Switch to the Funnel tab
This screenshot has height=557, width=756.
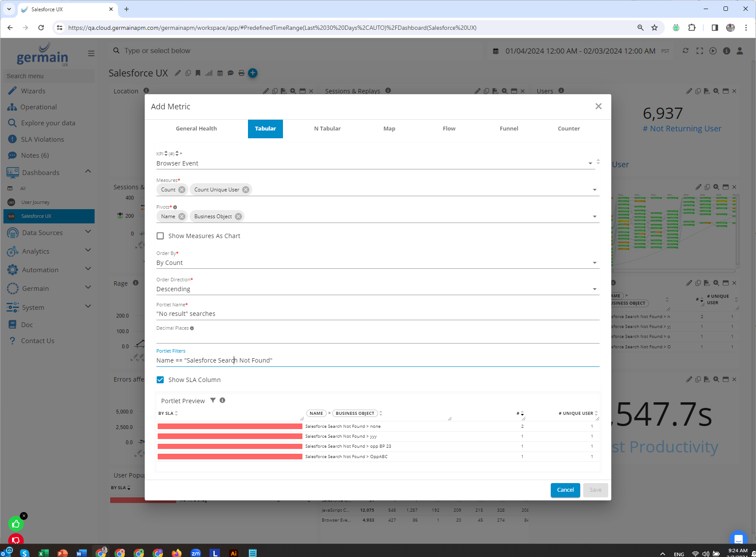click(508, 129)
